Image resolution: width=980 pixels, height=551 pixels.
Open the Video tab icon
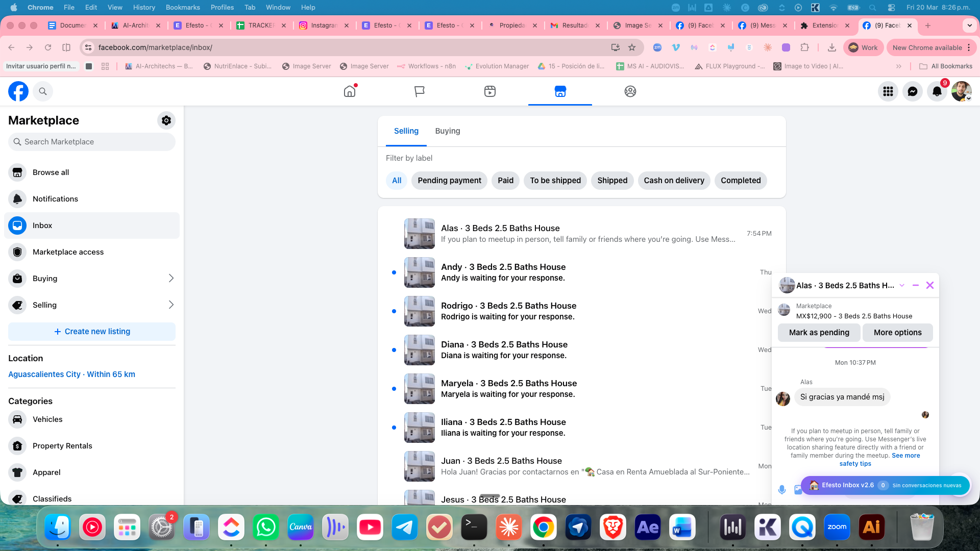490,91
